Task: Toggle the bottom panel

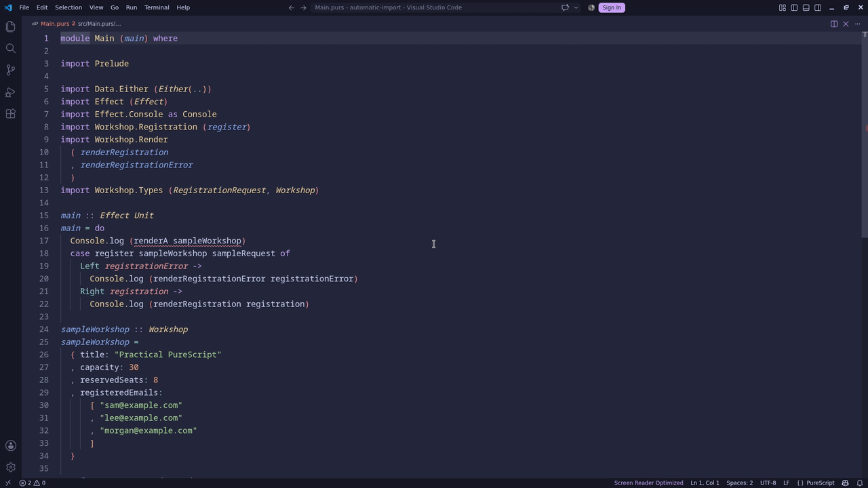Action: [806, 7]
